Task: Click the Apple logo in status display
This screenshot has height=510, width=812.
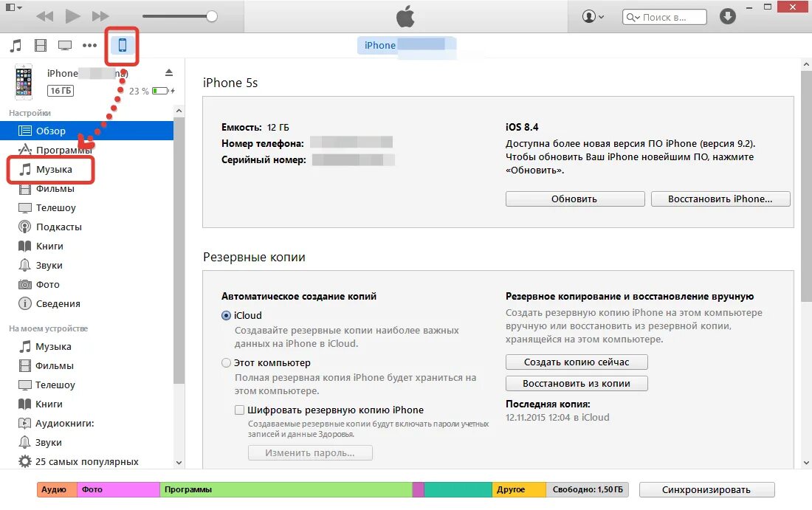Action: pyautogui.click(x=405, y=16)
